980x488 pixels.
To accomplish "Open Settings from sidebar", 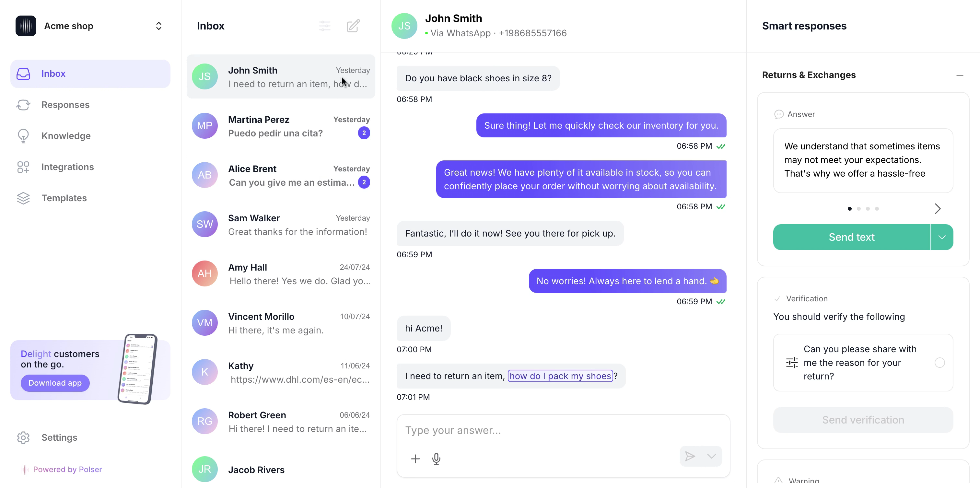I will tap(59, 437).
